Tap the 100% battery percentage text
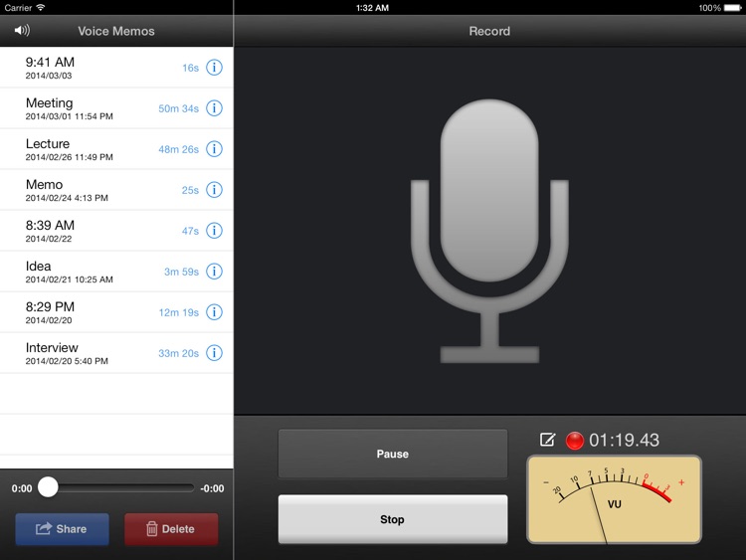Image resolution: width=746 pixels, height=560 pixels. pyautogui.click(x=710, y=8)
